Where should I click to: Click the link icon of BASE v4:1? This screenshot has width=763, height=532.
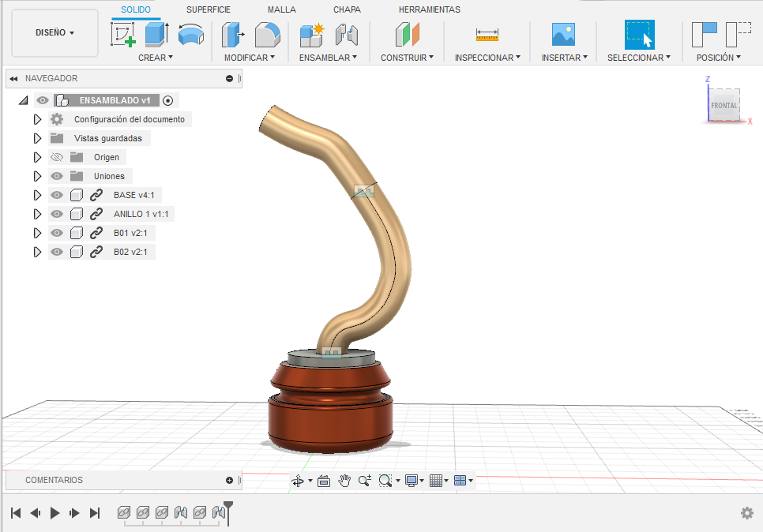pos(96,195)
